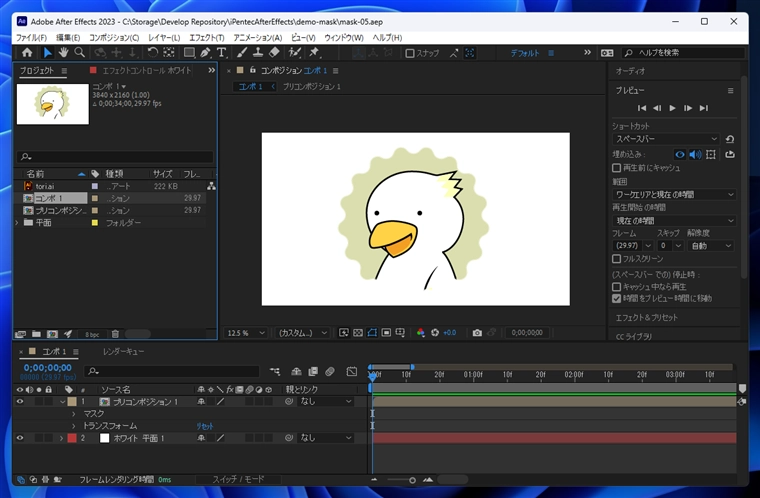Expand the マスク property group

(73, 413)
